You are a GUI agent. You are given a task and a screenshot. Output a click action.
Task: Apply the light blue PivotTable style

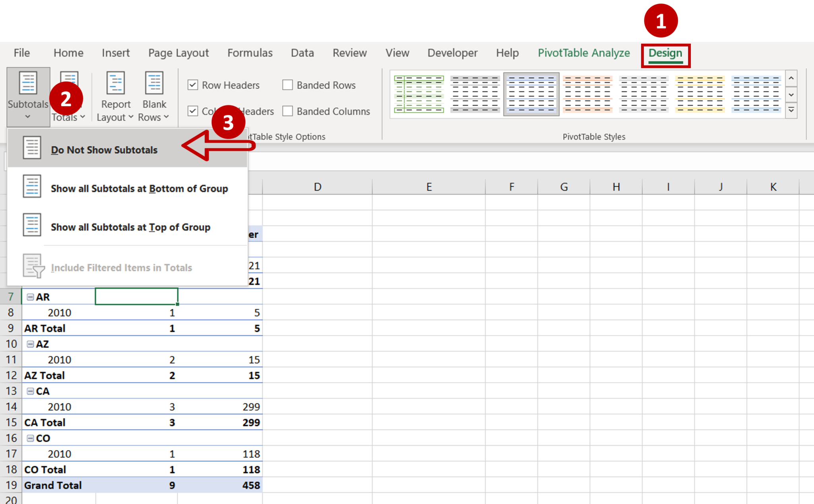[756, 94]
